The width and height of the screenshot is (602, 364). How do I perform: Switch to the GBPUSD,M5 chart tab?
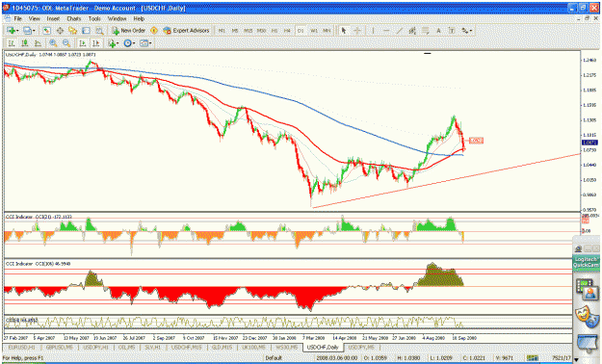(59, 347)
